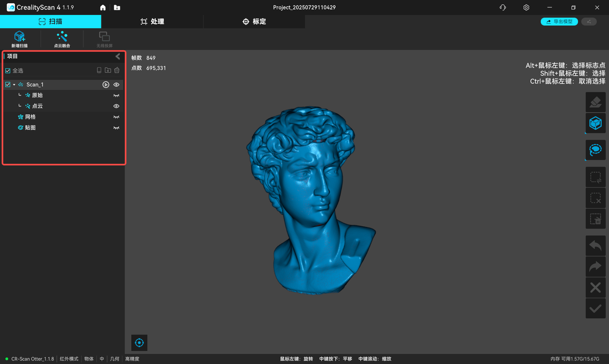Click the frame count value 849

[151, 58]
